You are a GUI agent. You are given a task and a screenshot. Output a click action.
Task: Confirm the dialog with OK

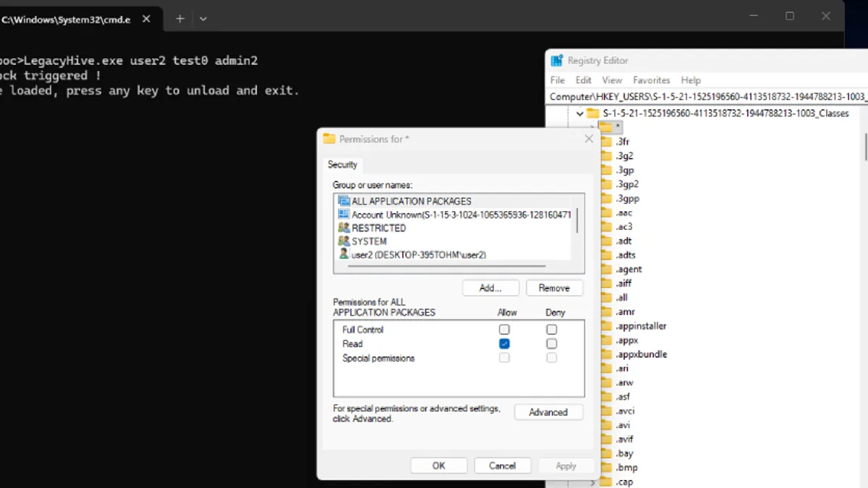point(439,466)
